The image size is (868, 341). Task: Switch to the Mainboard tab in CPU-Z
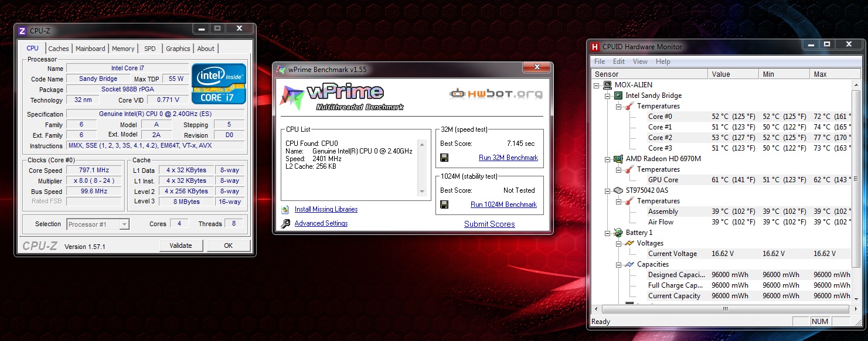coord(90,49)
